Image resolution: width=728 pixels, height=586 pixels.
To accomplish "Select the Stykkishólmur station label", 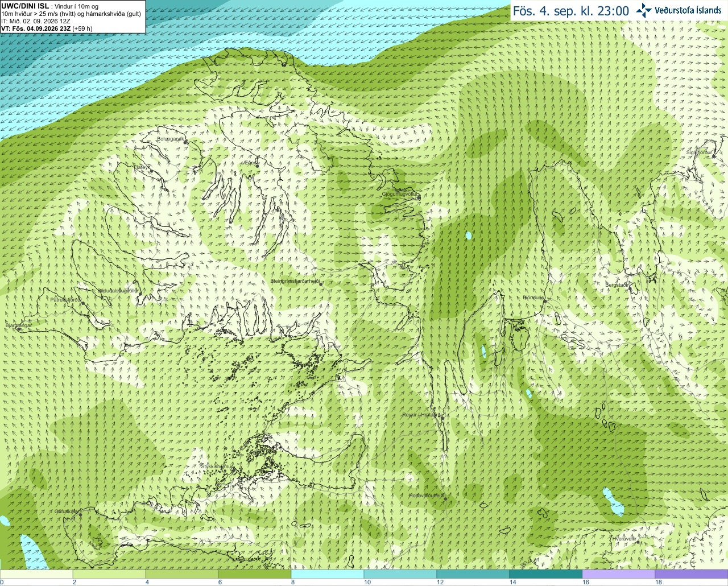I will (217, 466).
